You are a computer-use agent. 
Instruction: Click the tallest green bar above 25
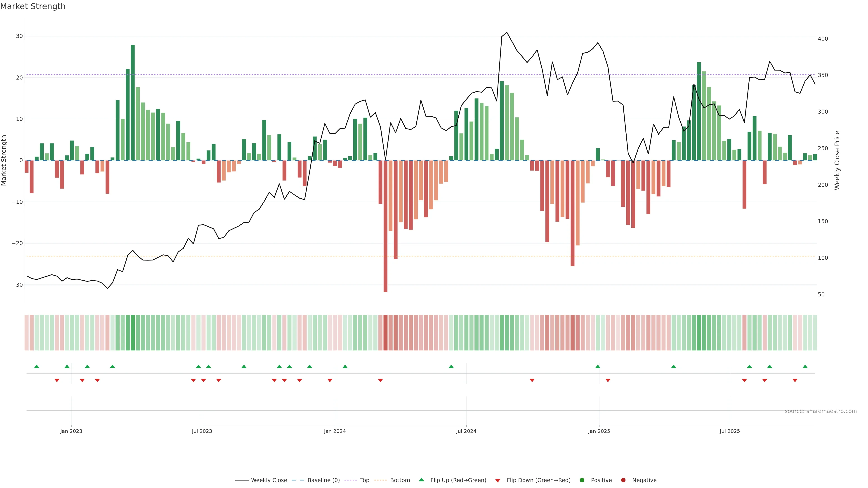(133, 101)
